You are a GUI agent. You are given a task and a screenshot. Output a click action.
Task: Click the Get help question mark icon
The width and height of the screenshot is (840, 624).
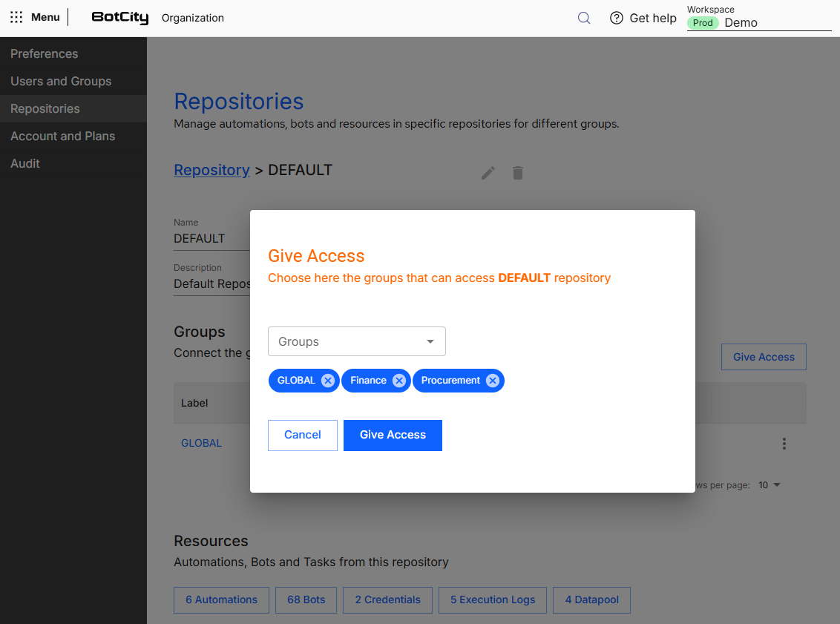[x=617, y=19]
